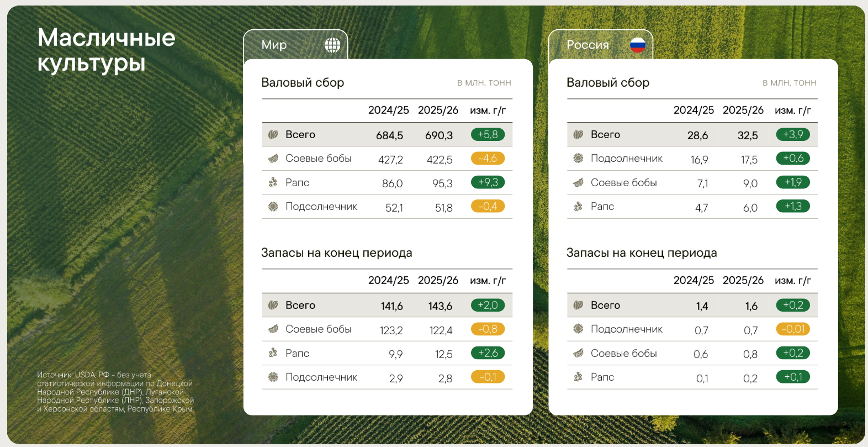
Task: Click the Источник: USDA footnote text
Action: click(115, 392)
